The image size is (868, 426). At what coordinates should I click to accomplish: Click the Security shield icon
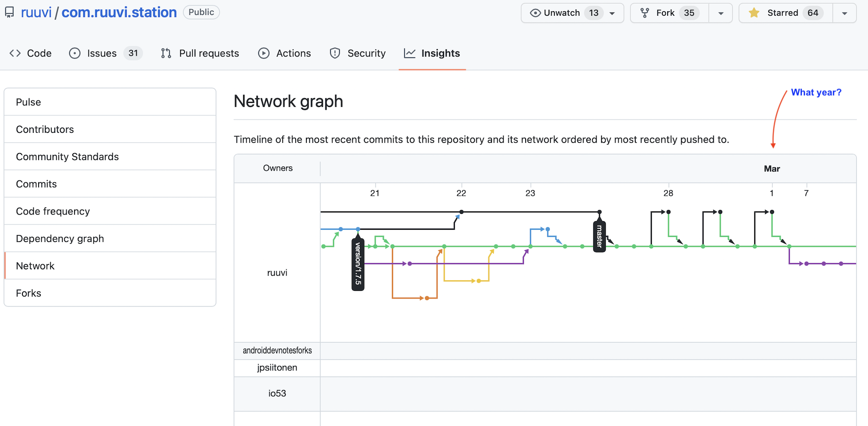click(x=335, y=53)
